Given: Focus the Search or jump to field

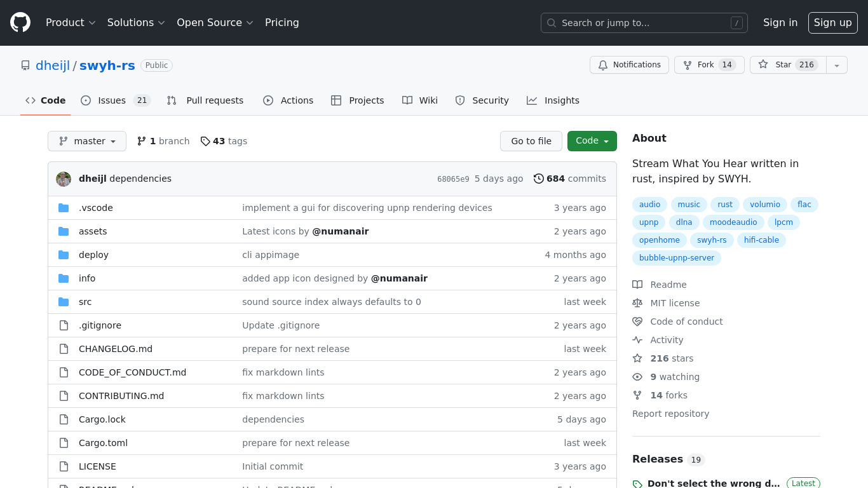Looking at the screenshot, I should coord(644,23).
